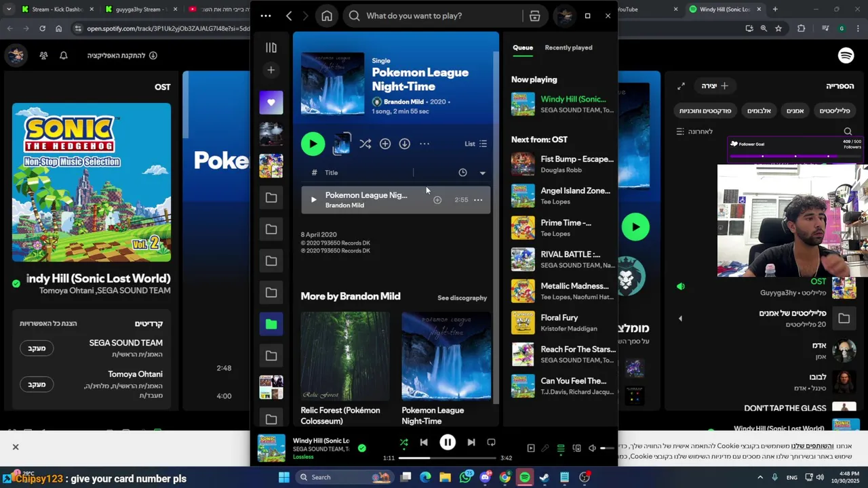
Task: Select queue item Fist Bump - Escape...
Action: 563,164
